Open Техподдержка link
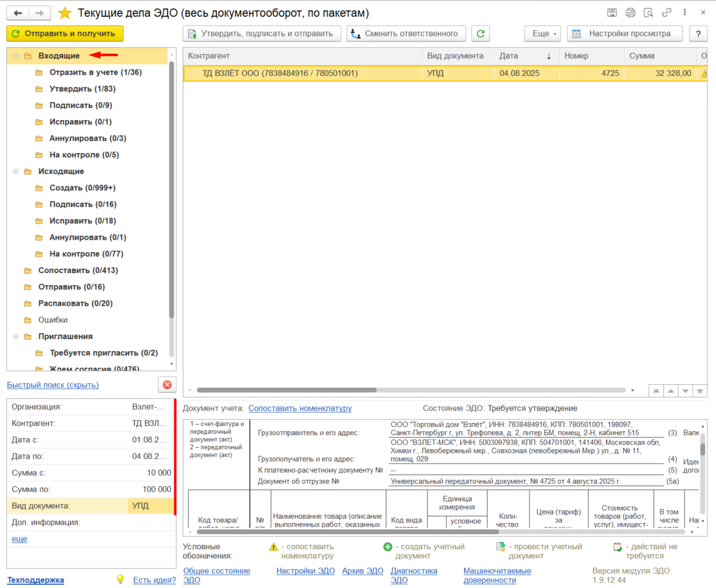Image resolution: width=716 pixels, height=588 pixels. pyautogui.click(x=36, y=580)
